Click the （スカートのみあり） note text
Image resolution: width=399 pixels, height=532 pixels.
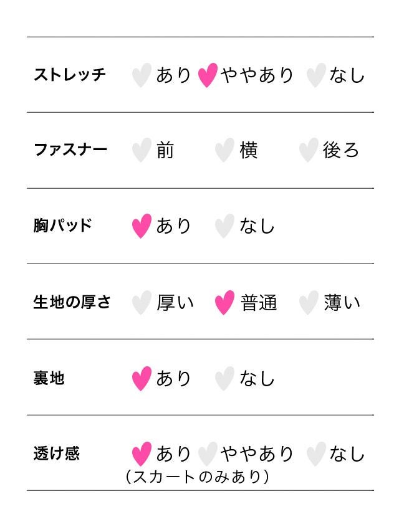point(197,477)
